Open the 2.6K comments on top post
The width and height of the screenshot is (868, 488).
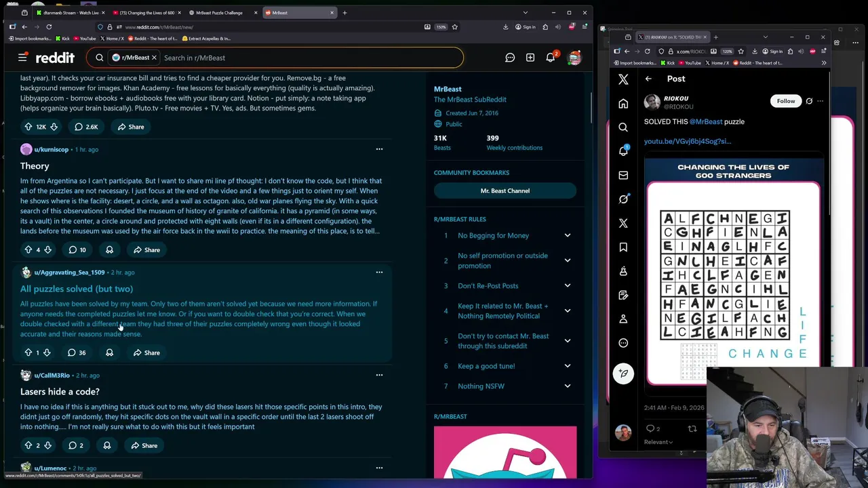[85, 127]
